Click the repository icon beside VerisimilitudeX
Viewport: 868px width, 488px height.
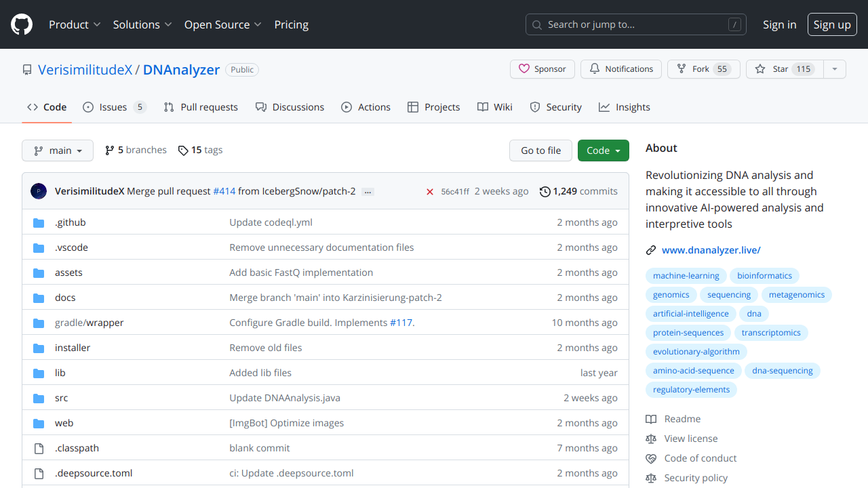(x=27, y=70)
